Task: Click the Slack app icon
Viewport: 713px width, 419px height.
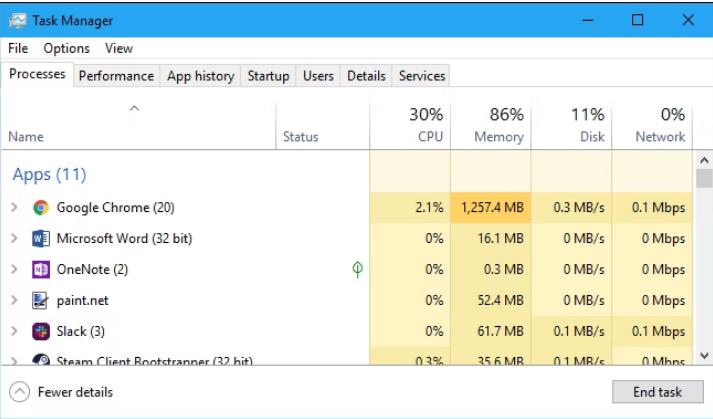Action: (x=41, y=332)
